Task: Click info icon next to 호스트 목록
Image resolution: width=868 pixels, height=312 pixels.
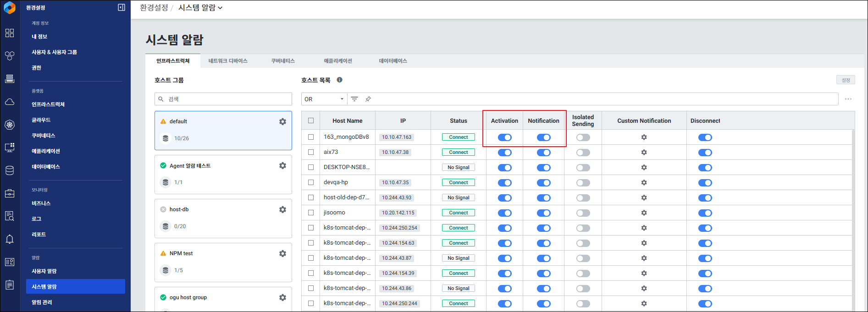Action: point(339,80)
